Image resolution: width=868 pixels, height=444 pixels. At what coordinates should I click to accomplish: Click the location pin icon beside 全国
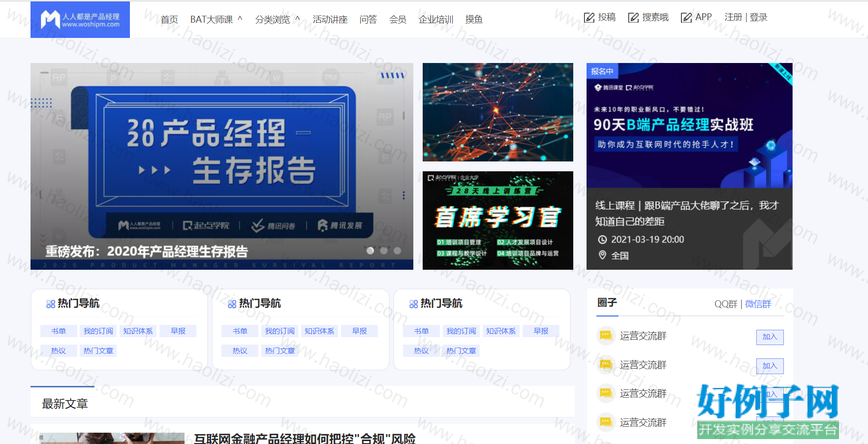(x=602, y=255)
